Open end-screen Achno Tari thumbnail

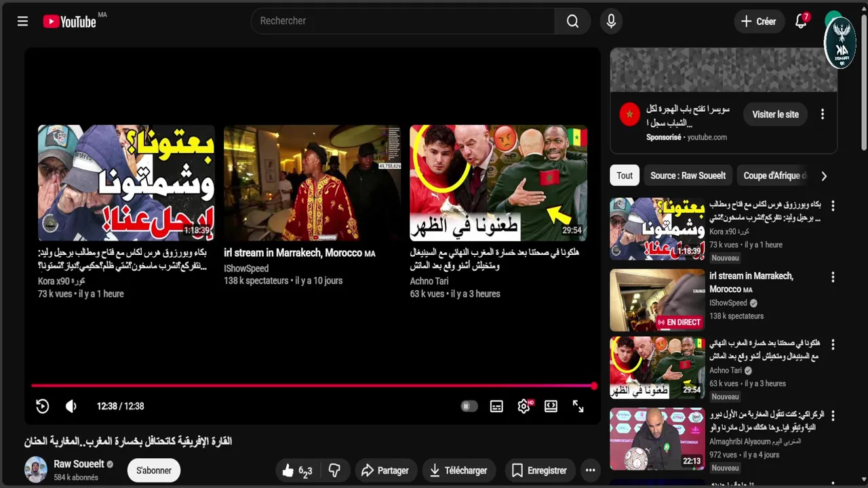[498, 182]
